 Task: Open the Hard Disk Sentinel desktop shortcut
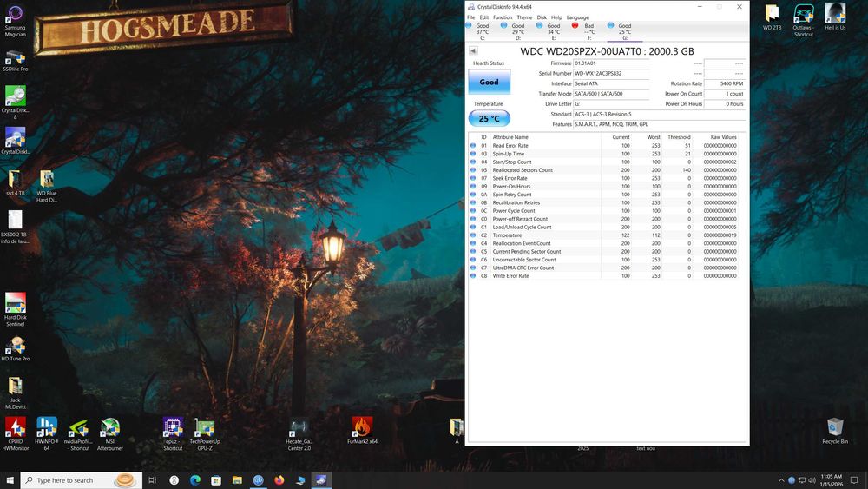click(15, 309)
